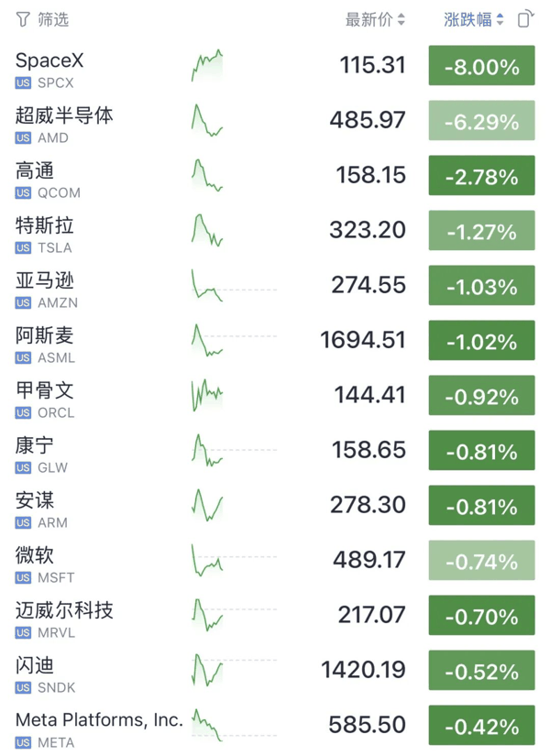The width and height of the screenshot is (550, 756).
Task: Click the US market tag beside META
Action: (x=23, y=742)
